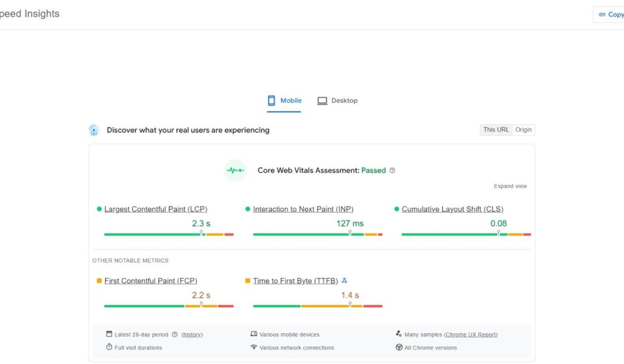Open Time to First Byte (TTFB) link

[x=295, y=281]
